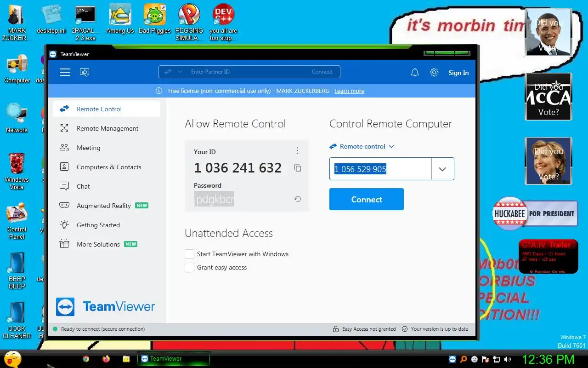Viewport: 588px width, 368px height.
Task: Click the McCain Did you Vote gadget
Action: click(548, 97)
